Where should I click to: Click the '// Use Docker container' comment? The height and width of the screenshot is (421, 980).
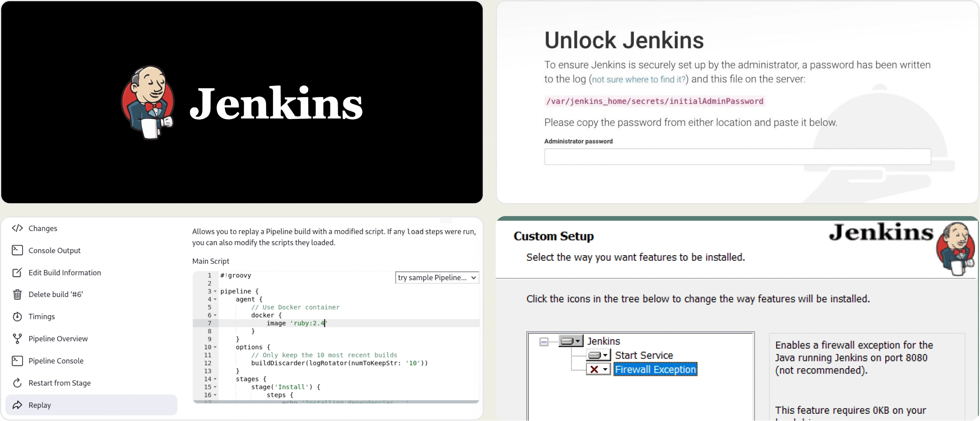[x=295, y=307]
